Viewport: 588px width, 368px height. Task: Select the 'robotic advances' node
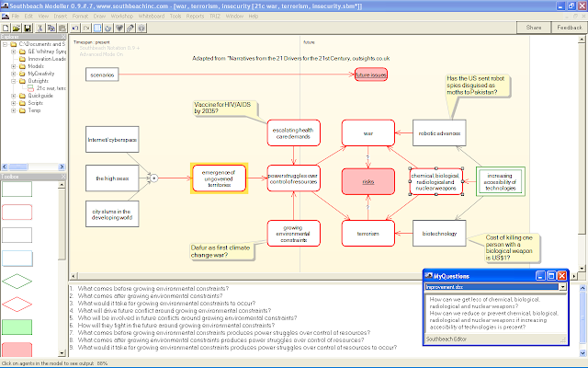click(439, 132)
